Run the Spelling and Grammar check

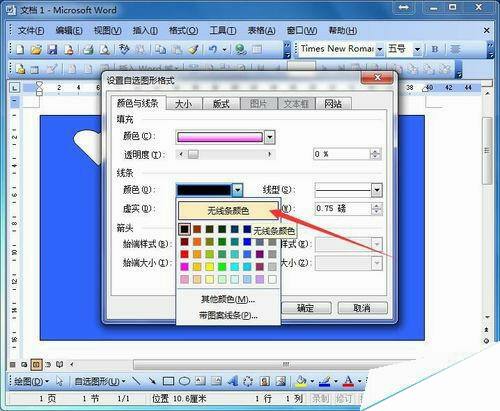(x=124, y=50)
